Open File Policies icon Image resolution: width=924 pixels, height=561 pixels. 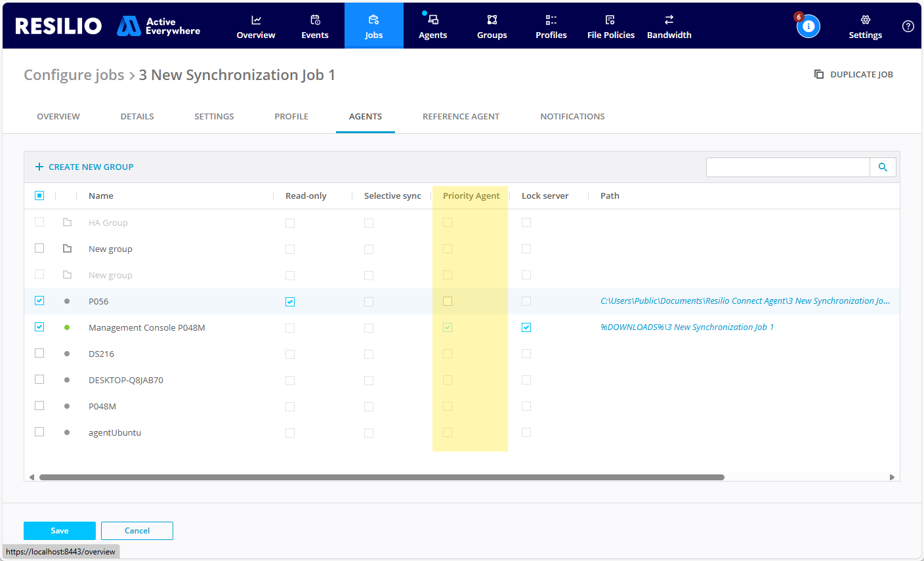(610, 20)
